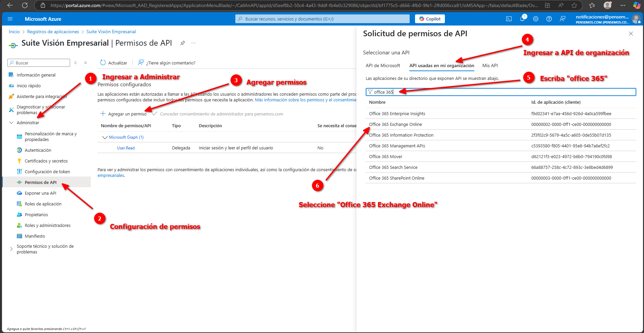Screen dimensions: 644x333
Task: Switch to the Mis API tab
Action: point(490,65)
